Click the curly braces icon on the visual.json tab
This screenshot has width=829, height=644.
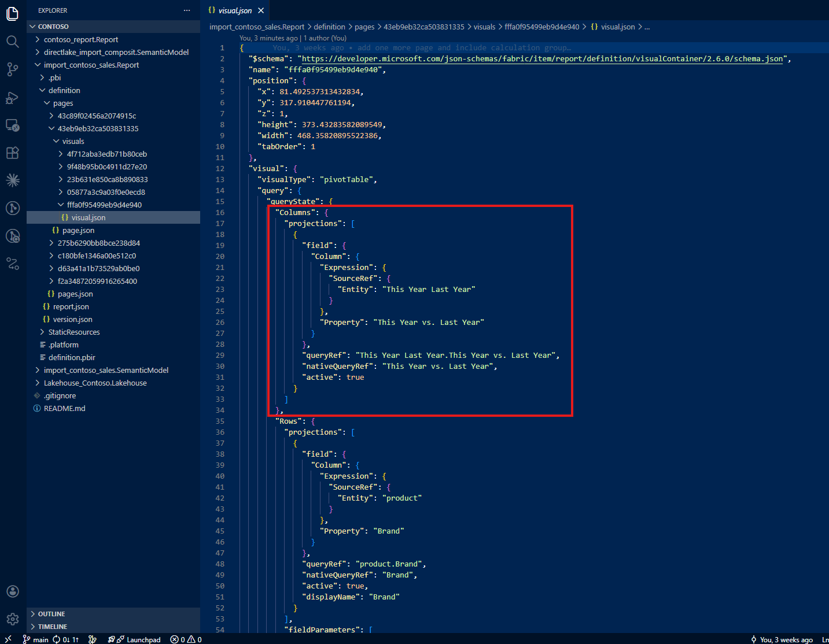coord(212,10)
